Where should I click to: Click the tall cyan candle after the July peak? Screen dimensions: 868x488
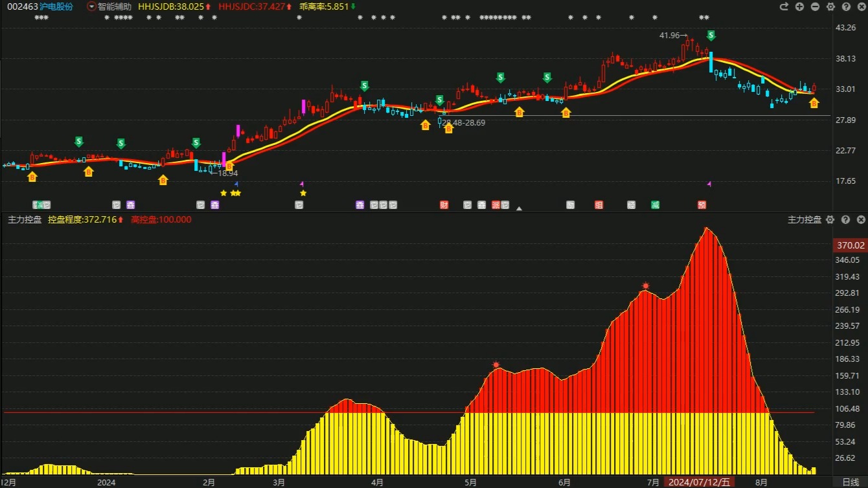tap(711, 62)
